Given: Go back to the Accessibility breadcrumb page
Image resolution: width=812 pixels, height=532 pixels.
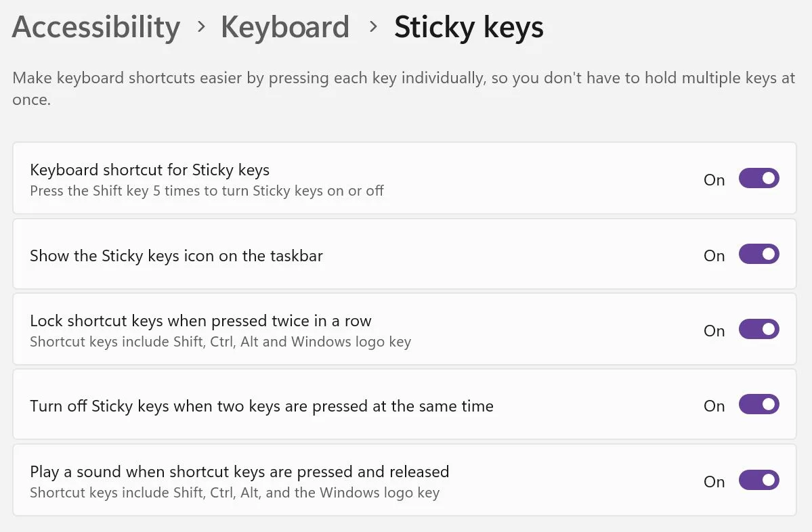Looking at the screenshot, I should pos(96,27).
